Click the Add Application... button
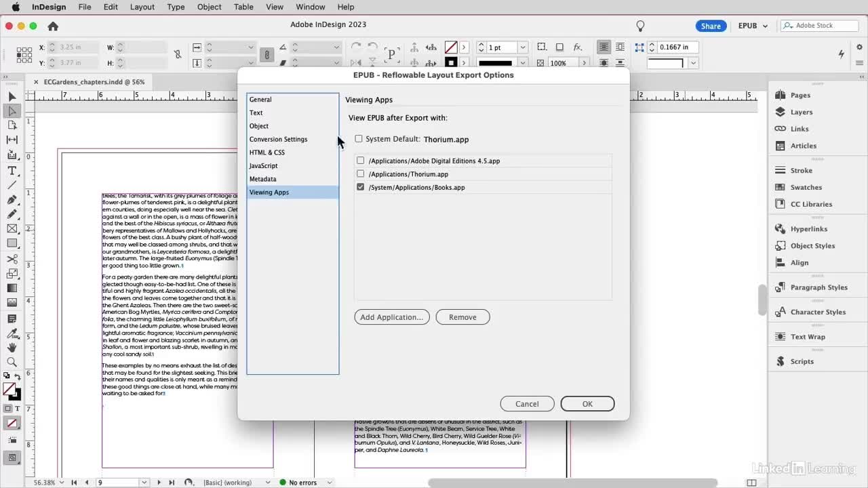 392,317
